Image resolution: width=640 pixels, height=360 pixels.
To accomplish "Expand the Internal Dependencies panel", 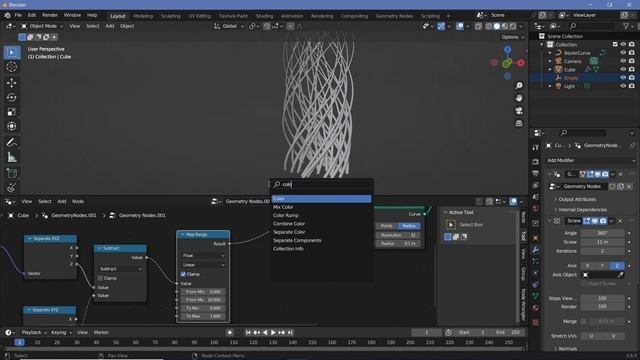I will coord(582,210).
